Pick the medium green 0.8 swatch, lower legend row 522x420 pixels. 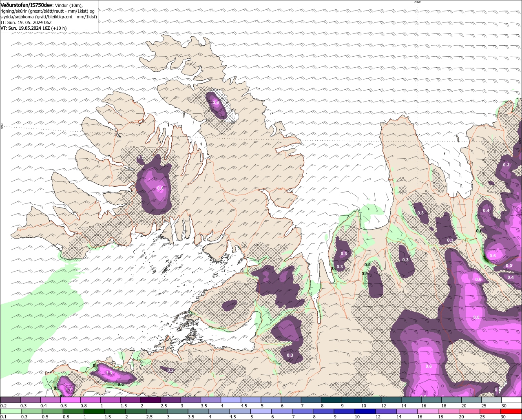(73, 411)
